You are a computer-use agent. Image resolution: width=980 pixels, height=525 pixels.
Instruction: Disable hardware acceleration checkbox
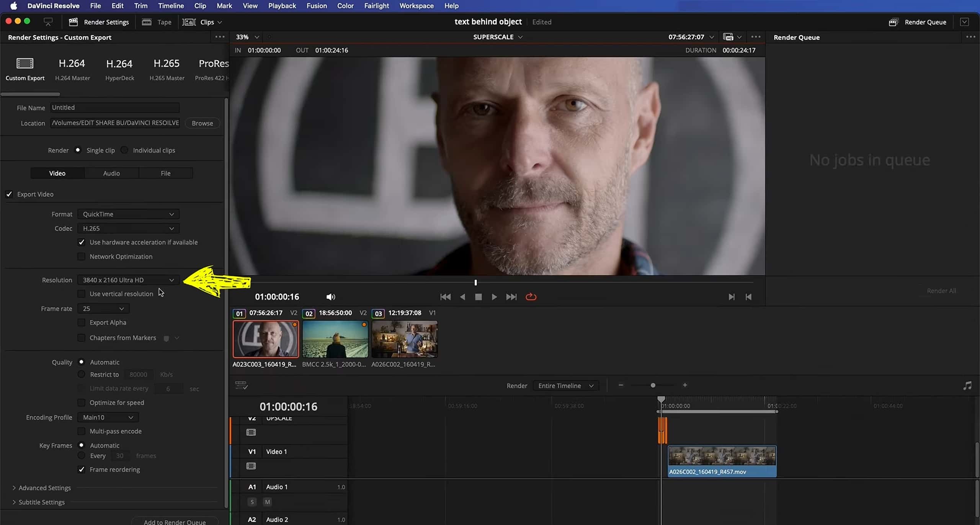[x=81, y=242]
